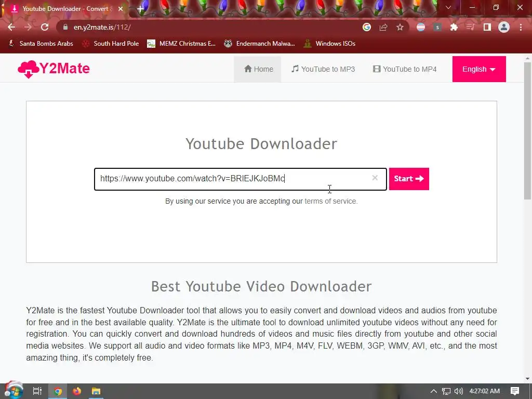Launch Firefox from the taskbar
This screenshot has width=532, height=399.
[x=77, y=391]
